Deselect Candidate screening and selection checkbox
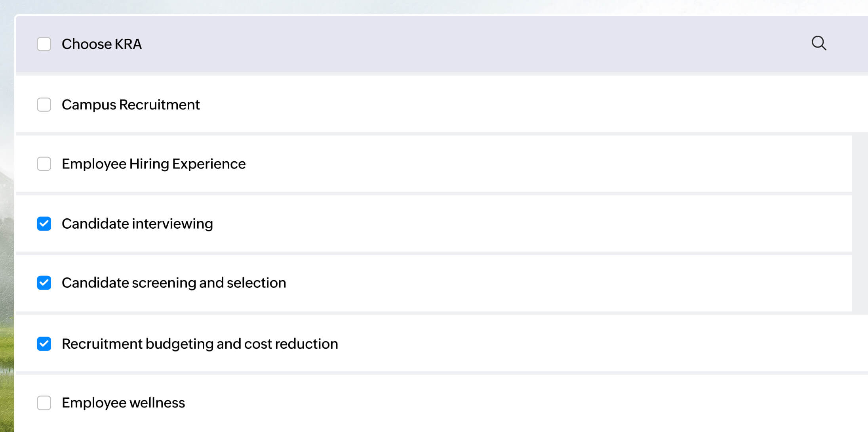868x432 pixels. tap(44, 283)
